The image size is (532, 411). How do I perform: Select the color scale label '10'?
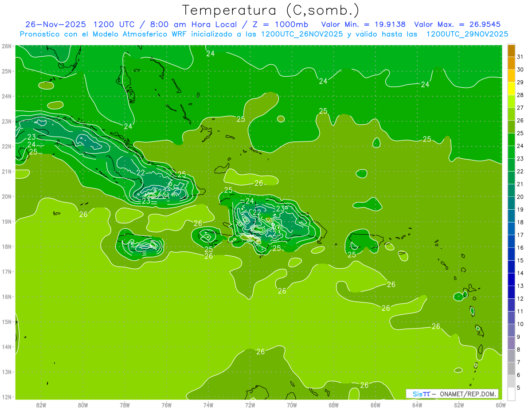pos(520,324)
